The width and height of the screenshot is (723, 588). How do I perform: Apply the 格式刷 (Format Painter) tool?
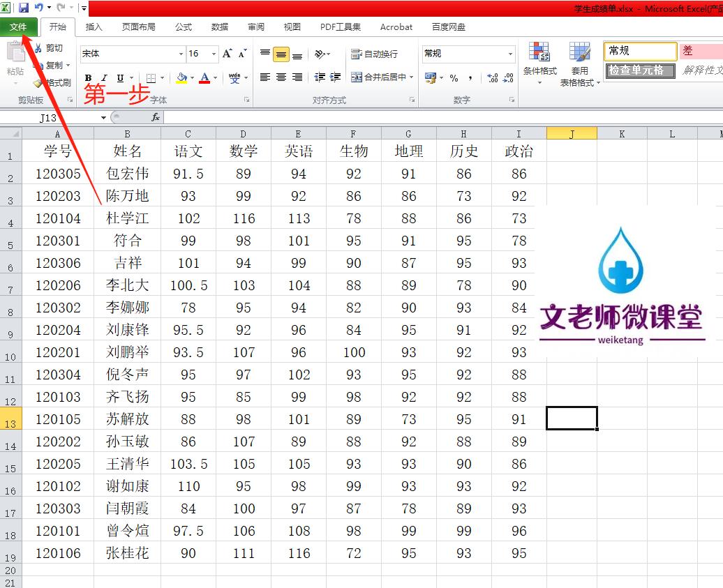click(x=49, y=83)
